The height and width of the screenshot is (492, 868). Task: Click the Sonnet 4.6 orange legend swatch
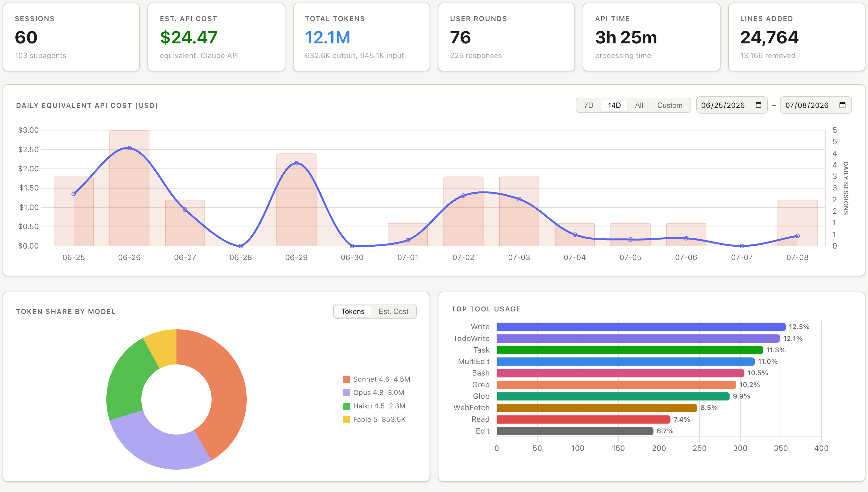pos(346,379)
